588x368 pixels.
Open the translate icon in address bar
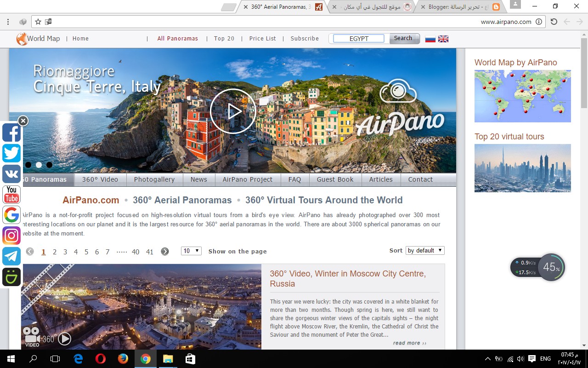(x=48, y=22)
